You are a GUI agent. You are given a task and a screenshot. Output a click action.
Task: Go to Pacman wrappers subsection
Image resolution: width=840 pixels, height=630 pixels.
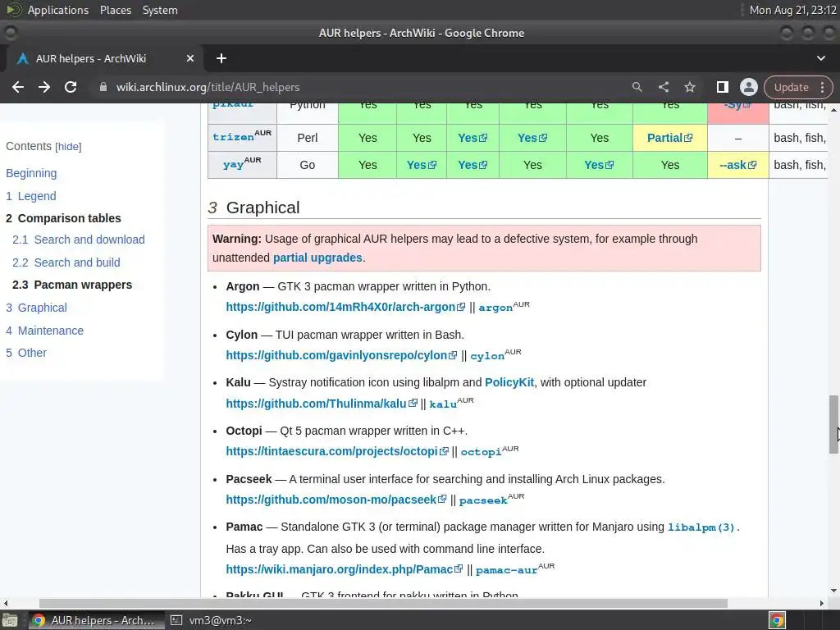72,285
